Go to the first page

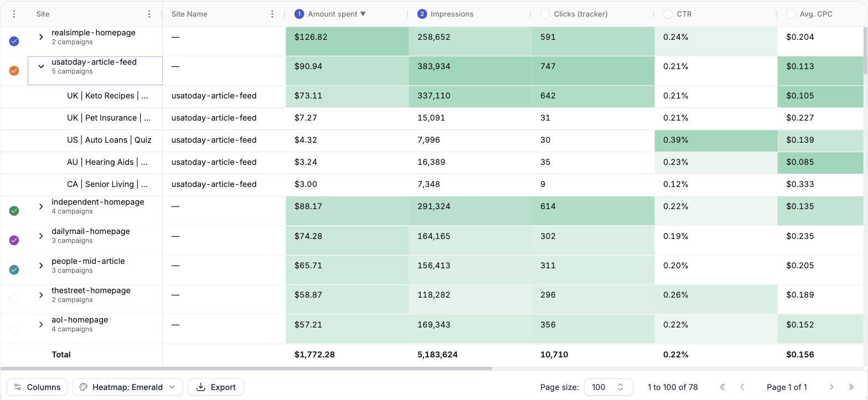tap(722, 387)
